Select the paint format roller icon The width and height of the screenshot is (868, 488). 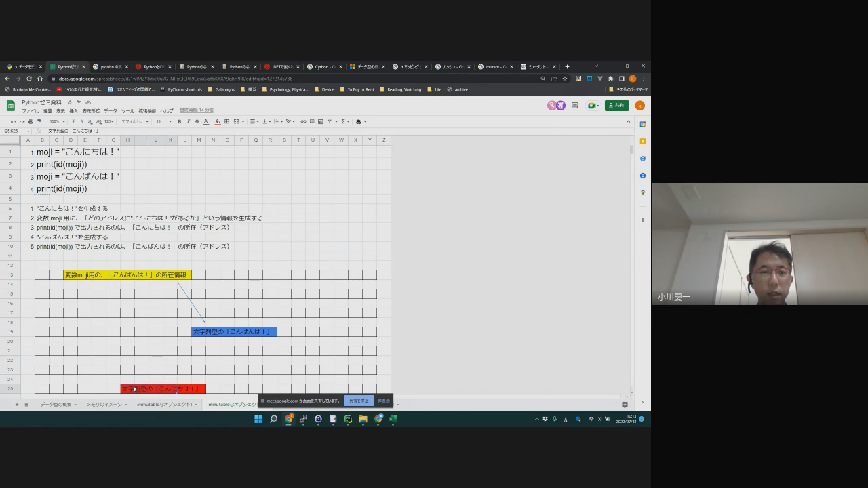[39, 122]
